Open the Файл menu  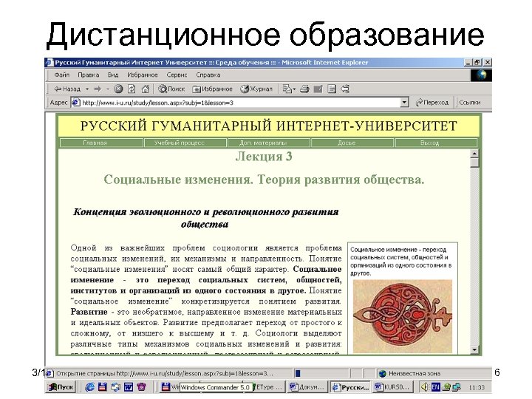(x=62, y=75)
